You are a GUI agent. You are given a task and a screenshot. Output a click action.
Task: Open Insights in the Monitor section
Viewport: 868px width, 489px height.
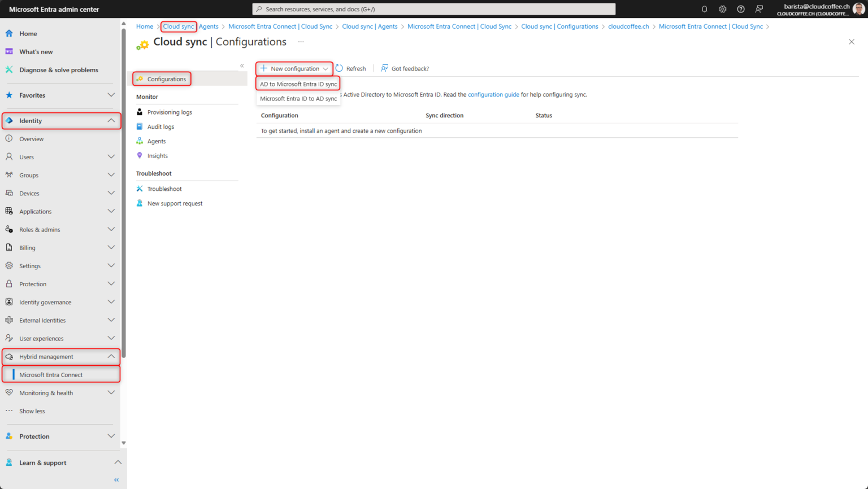158,156
